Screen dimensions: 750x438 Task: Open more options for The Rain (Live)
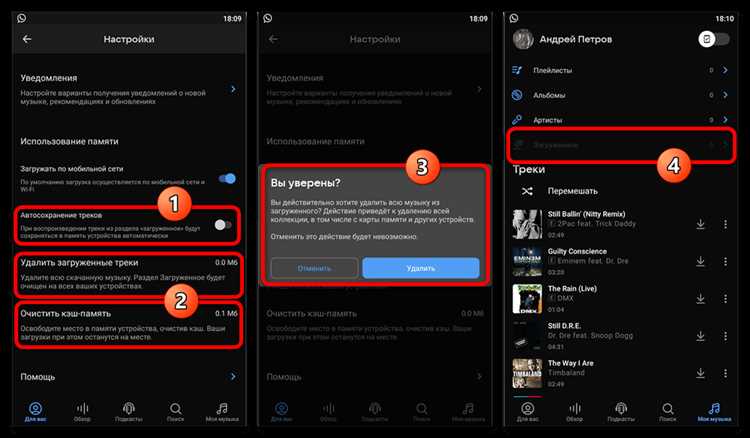pyautogui.click(x=725, y=299)
